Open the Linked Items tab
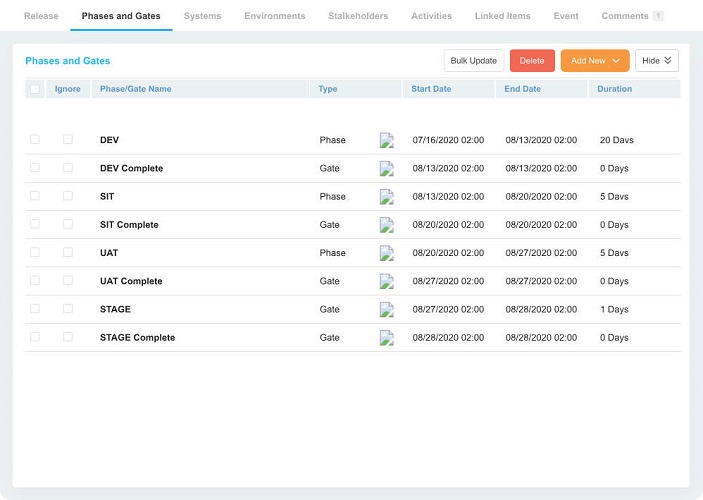Viewport: 703px width, 500px height. 502,16
